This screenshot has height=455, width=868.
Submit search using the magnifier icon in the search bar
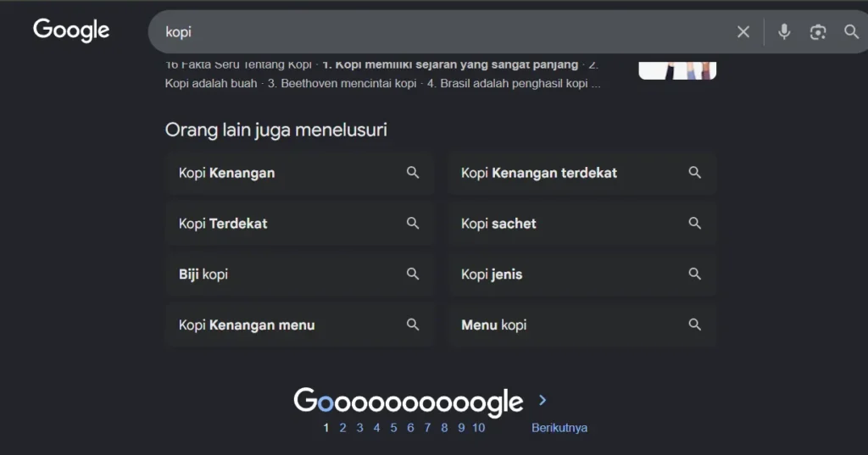(x=851, y=31)
